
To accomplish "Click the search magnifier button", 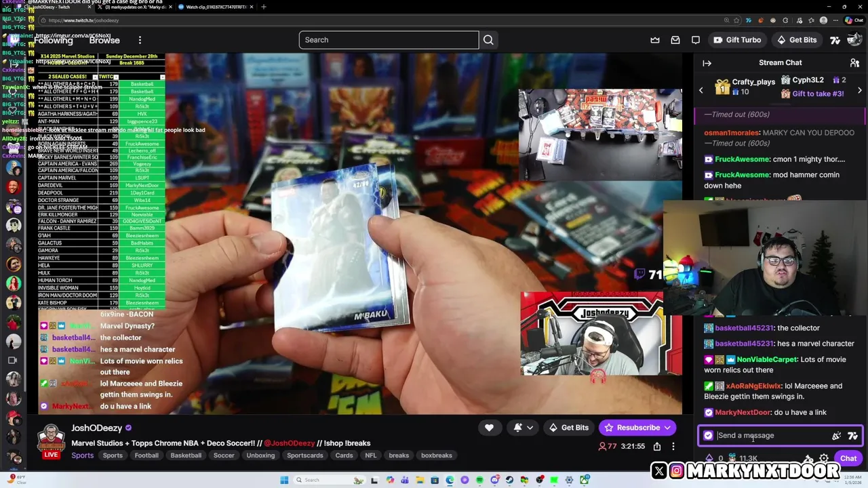I will click(488, 40).
